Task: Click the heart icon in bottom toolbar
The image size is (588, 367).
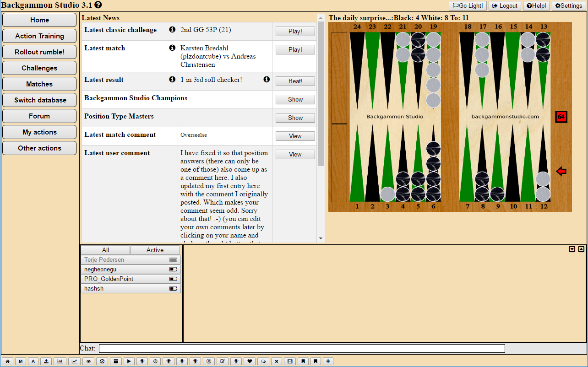Action: (250, 362)
